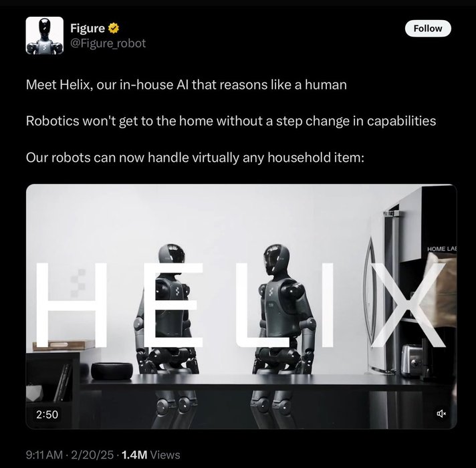
Task: Follow the Figure account
Action: tap(428, 29)
